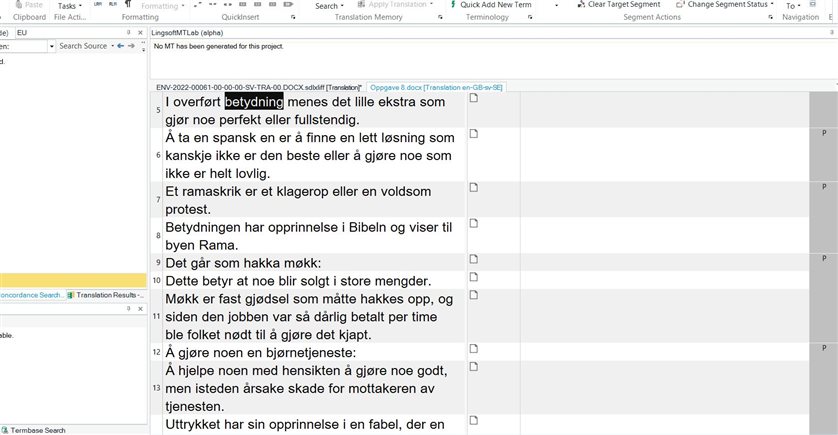This screenshot has width=838, height=435.
Task: Select segment number 8 row header
Action: (158, 236)
